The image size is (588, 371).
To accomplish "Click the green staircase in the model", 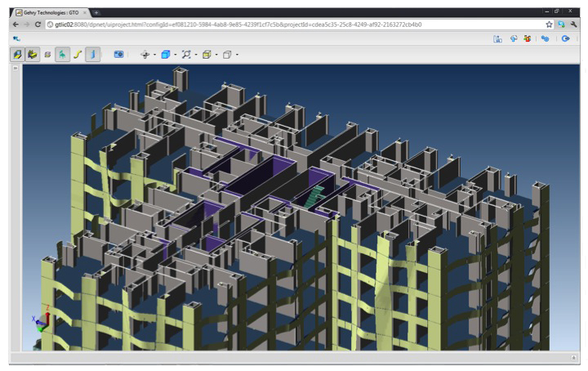I will (314, 196).
